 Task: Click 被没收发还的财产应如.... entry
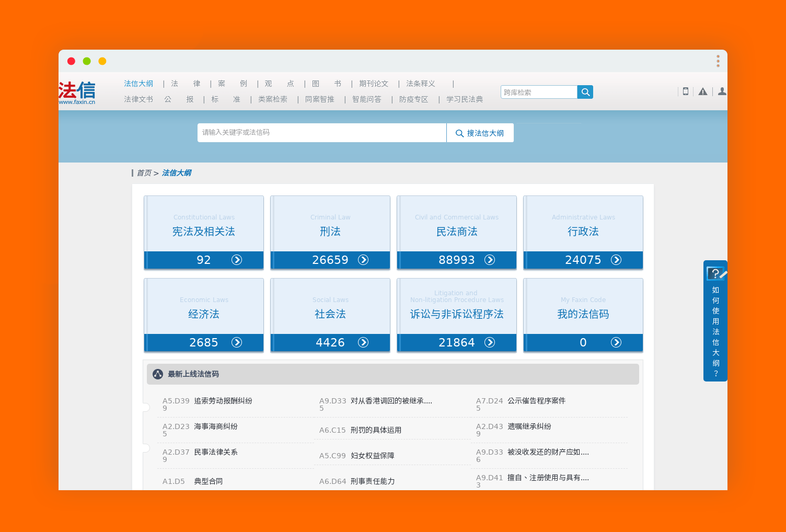coord(548,452)
